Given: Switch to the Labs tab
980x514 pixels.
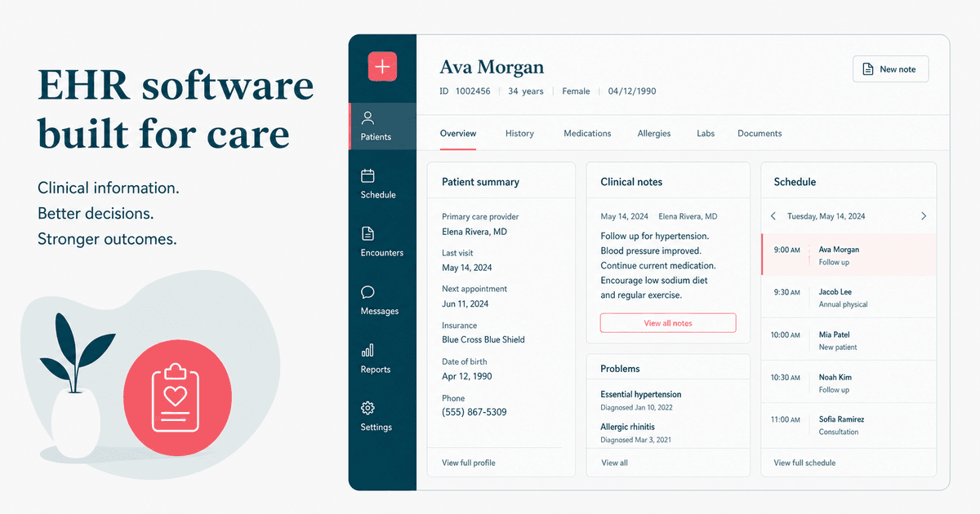Looking at the screenshot, I should pos(706,134).
